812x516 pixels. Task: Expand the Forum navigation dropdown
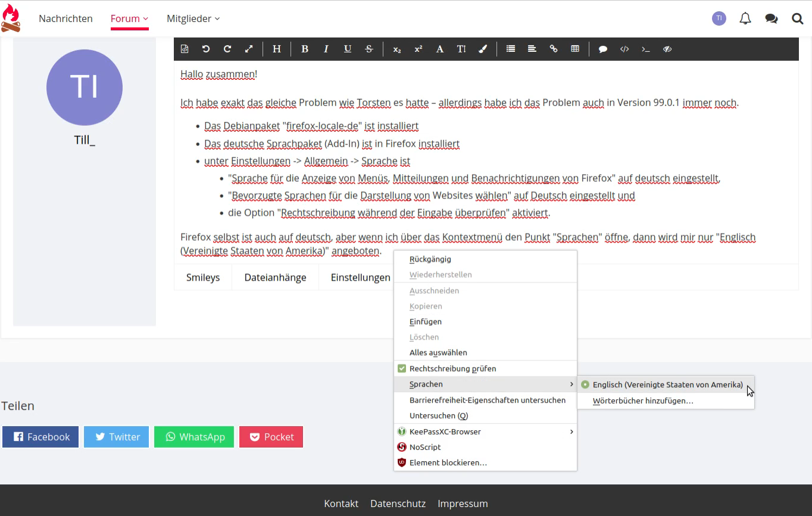tap(129, 18)
